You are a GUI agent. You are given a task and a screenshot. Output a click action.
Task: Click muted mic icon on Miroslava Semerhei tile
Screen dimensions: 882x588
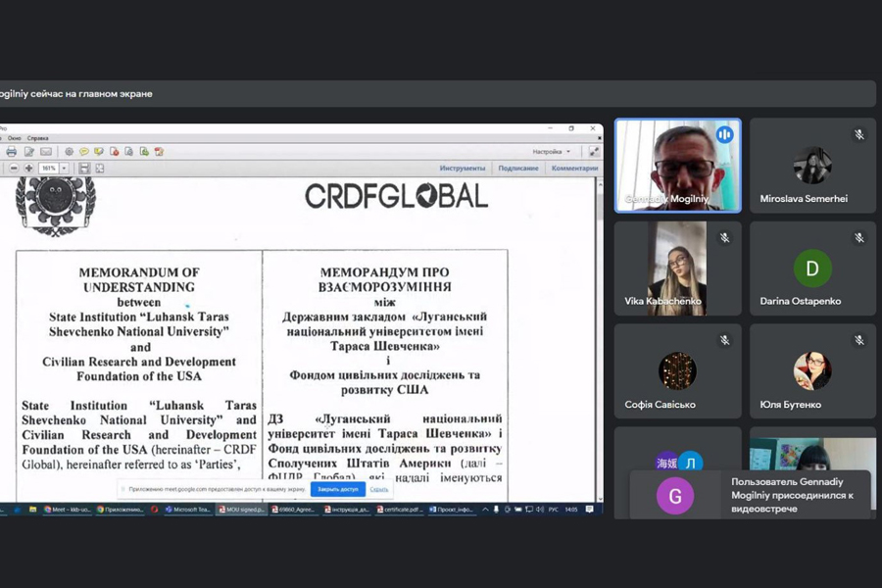pyautogui.click(x=858, y=135)
